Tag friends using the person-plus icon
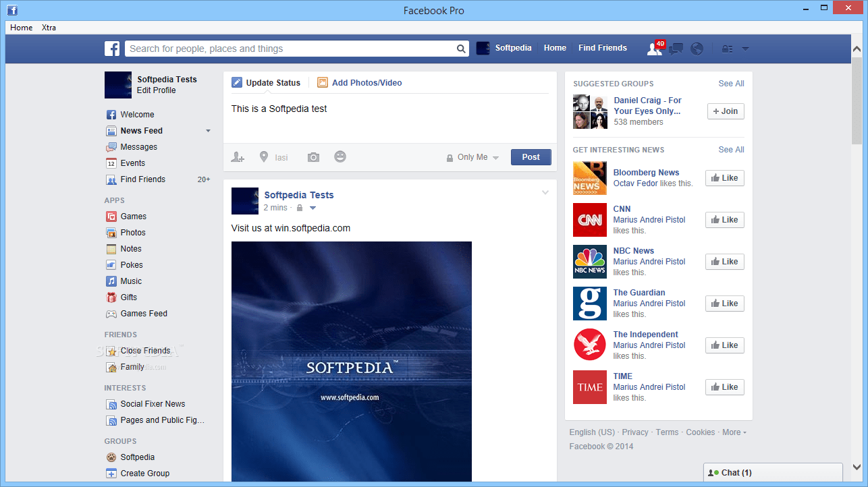Image resolution: width=868 pixels, height=487 pixels. coord(238,156)
